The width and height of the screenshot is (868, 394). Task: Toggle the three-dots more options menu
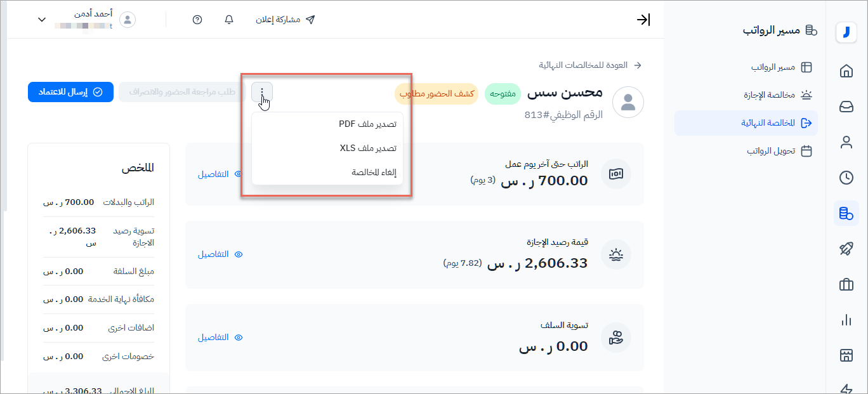point(262,92)
